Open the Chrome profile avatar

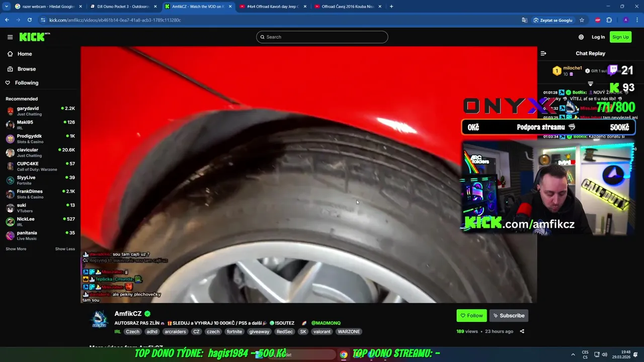[x=625, y=20]
